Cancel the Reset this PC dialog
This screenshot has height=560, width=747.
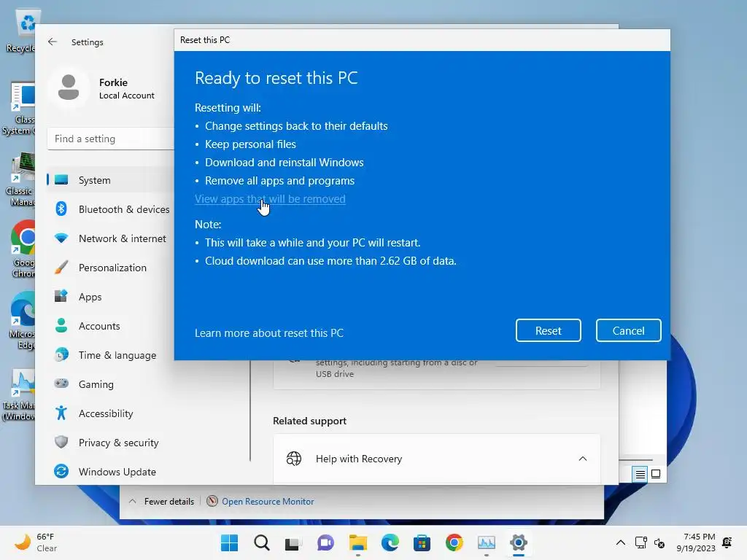[x=628, y=330]
